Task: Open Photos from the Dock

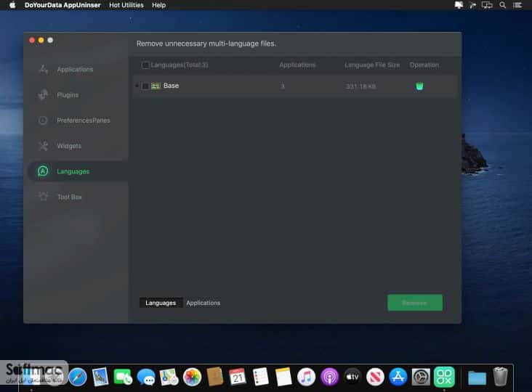Action: coord(192,377)
